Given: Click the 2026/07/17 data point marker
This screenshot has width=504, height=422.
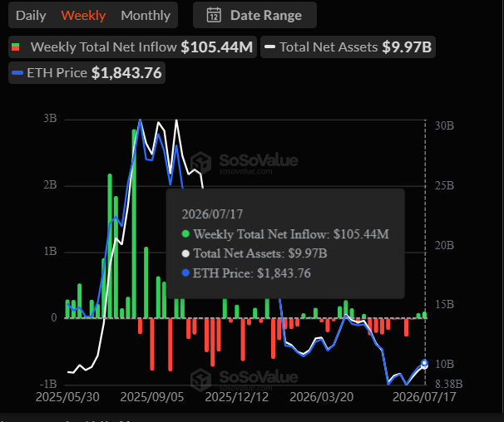Looking at the screenshot, I should point(424,364).
